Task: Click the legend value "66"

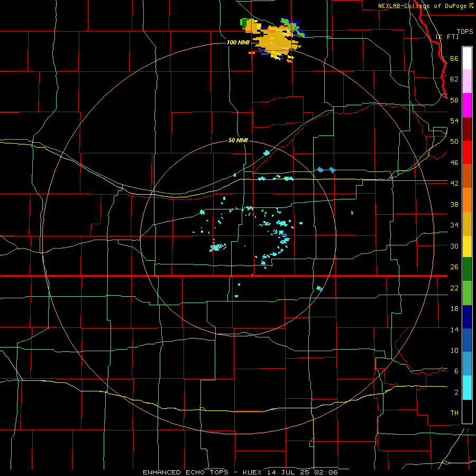Action: point(454,58)
